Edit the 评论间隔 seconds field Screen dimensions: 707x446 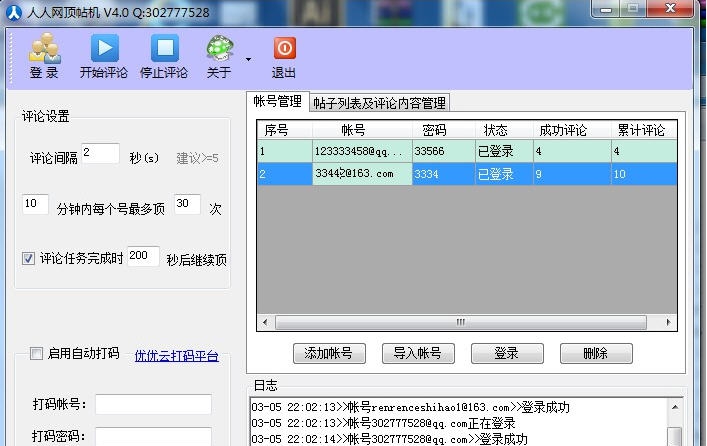(x=100, y=153)
